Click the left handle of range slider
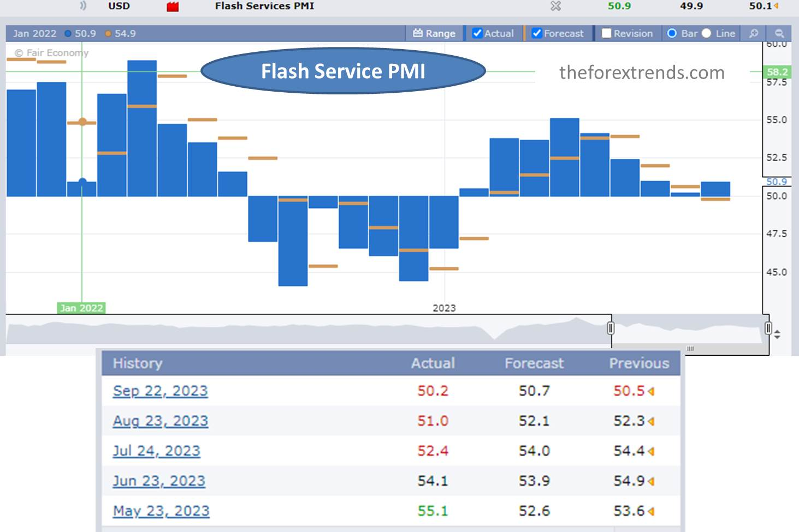This screenshot has height=532, width=799. coord(611,328)
